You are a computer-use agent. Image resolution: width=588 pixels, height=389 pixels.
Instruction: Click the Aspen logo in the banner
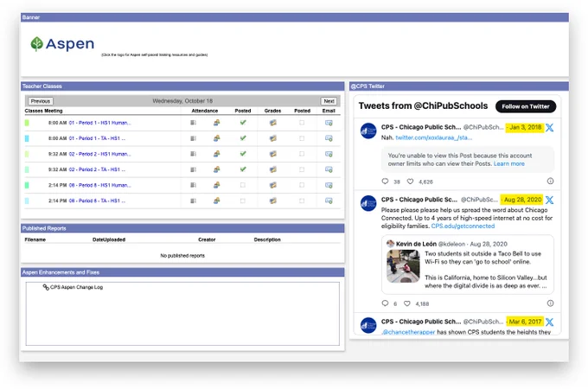coord(62,44)
